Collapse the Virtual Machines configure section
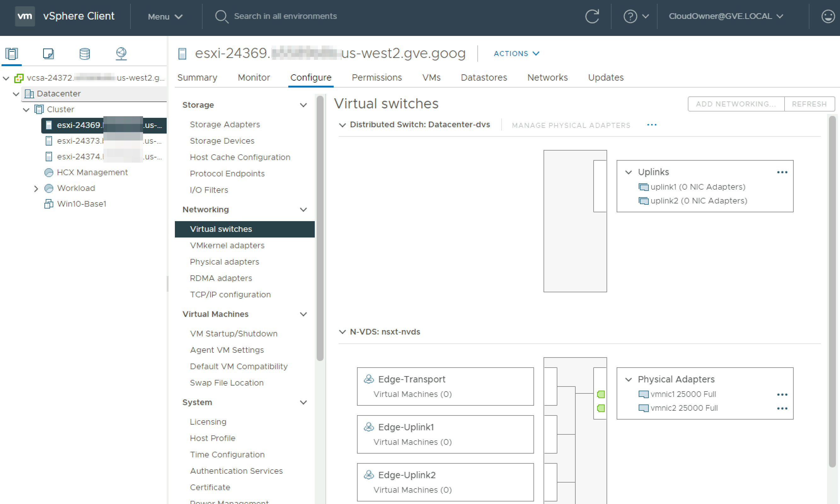840x504 pixels. coord(303,314)
